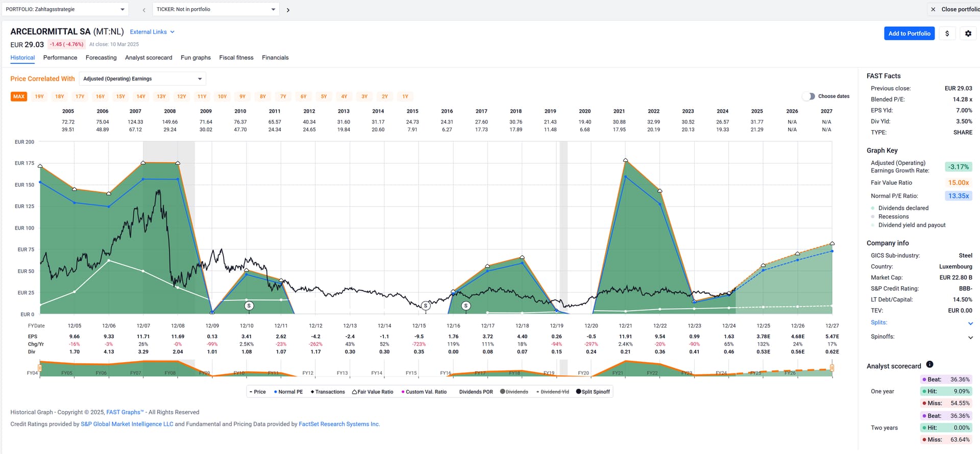Image resolution: width=980 pixels, height=454 pixels.
Task: Click the fair value marker at 12/27
Action: 832,243
